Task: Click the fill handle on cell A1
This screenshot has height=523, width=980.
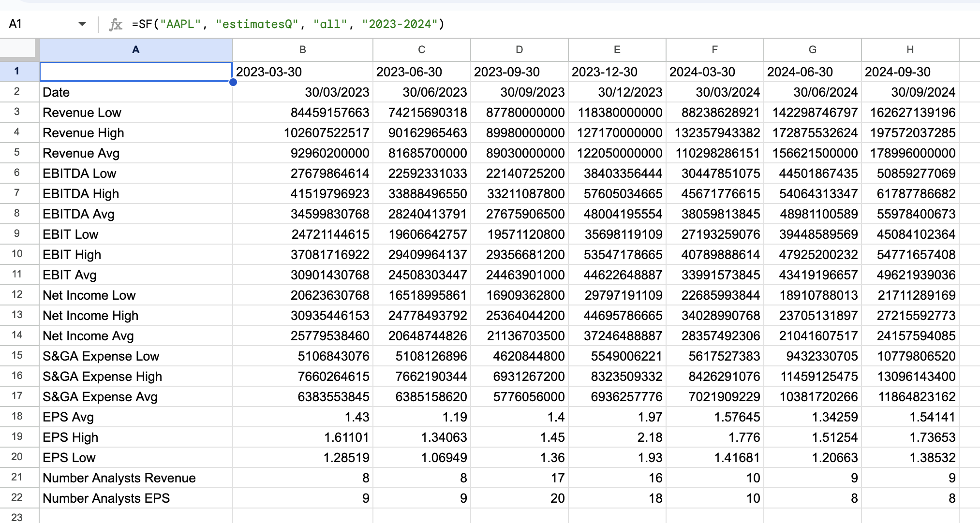Action: [x=233, y=82]
